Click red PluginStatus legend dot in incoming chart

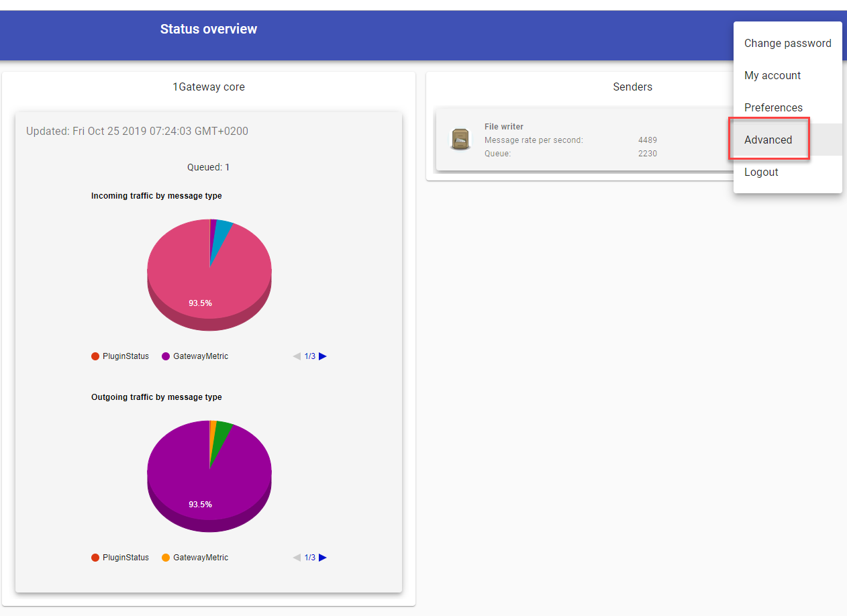95,356
